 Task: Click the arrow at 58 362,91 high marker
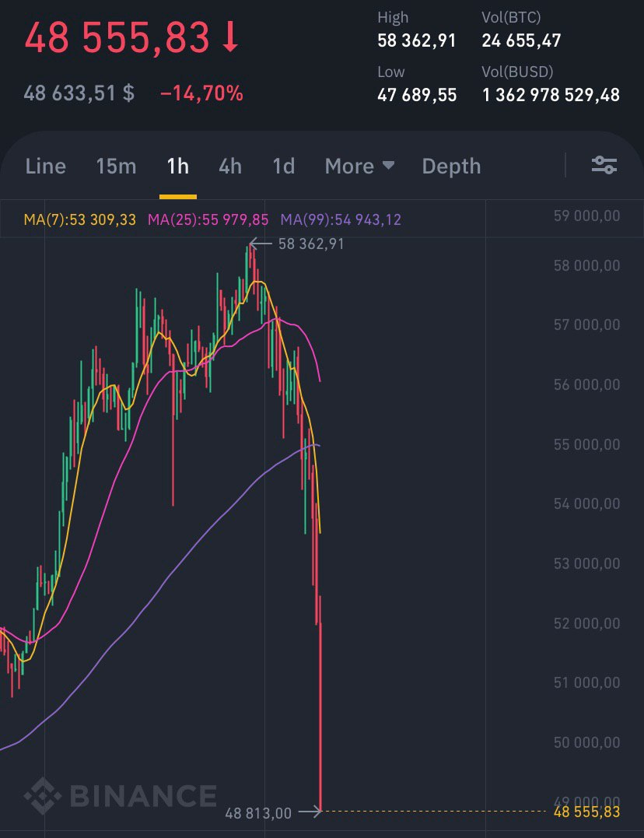pyautogui.click(x=261, y=244)
